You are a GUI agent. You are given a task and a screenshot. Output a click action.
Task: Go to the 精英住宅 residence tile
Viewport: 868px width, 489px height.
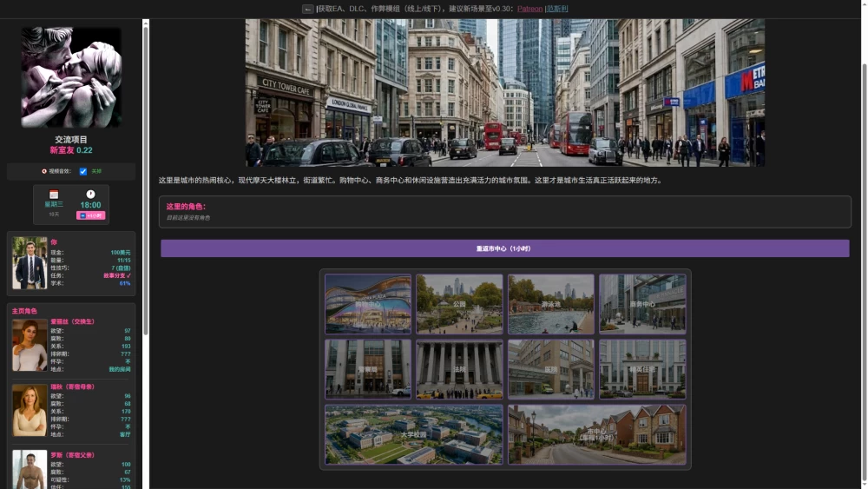coord(642,369)
